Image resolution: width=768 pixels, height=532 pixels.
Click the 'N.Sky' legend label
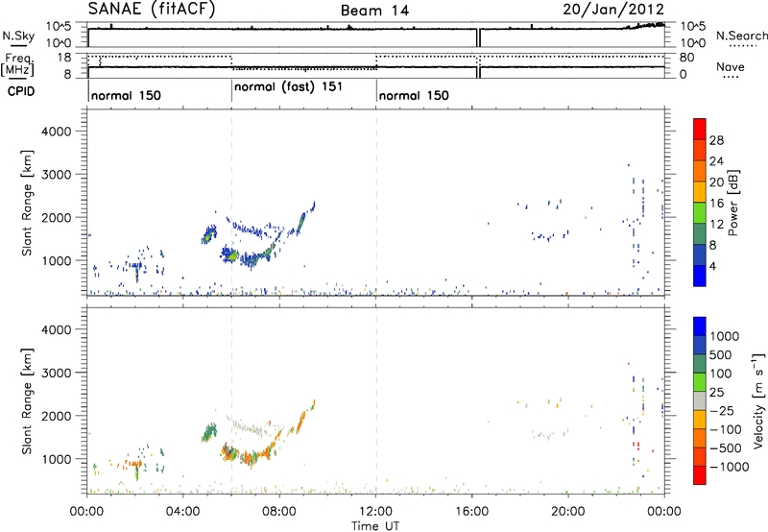(x=18, y=36)
